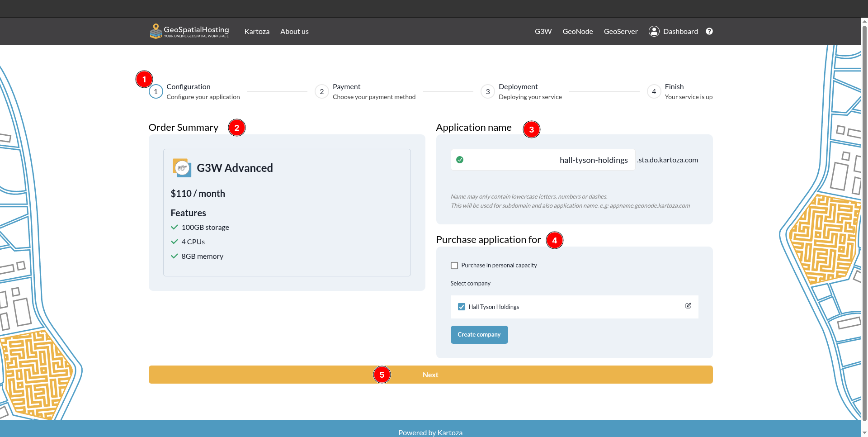Viewport: 868px width, 437px height.
Task: Select step 2 Payment circle
Action: [322, 91]
